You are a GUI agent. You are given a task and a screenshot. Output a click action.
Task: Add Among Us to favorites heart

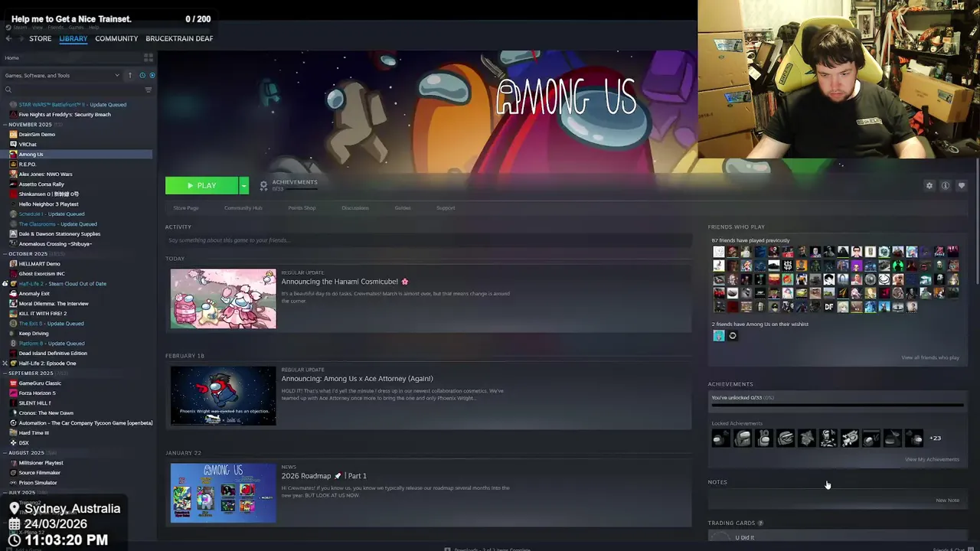(x=962, y=185)
